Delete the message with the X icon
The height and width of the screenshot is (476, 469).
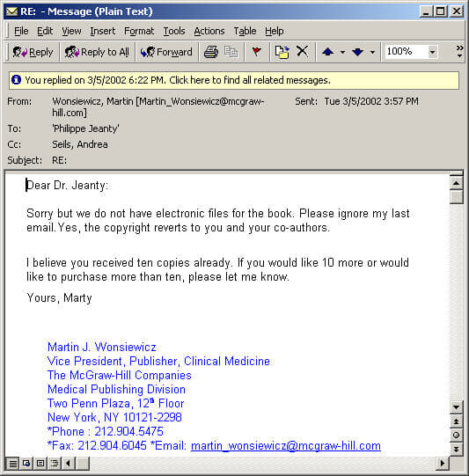[x=302, y=52]
